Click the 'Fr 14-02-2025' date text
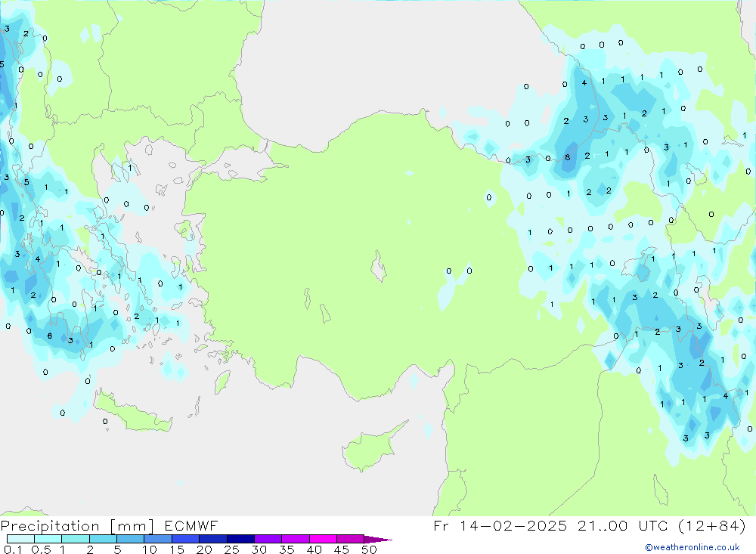This screenshot has width=756, height=554. tap(500, 525)
